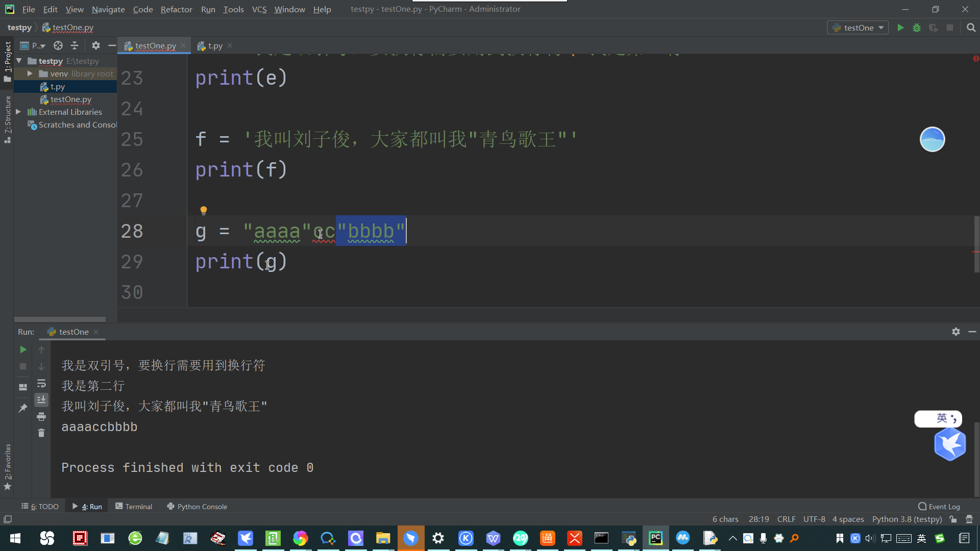
Task: Open the testOne run configuration dropdown
Action: point(858,28)
